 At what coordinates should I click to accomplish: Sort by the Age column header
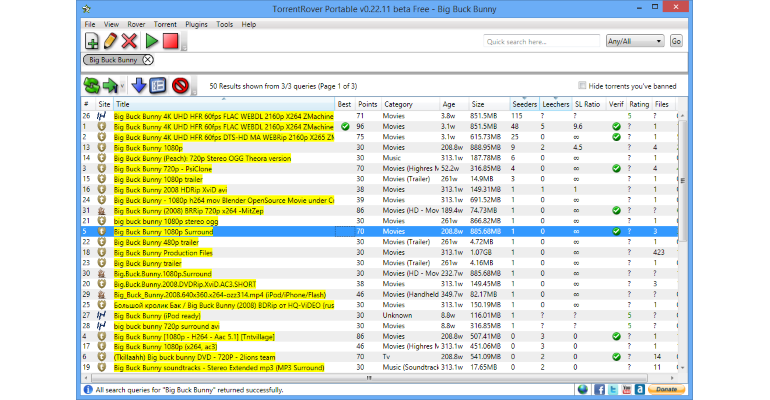click(454, 104)
